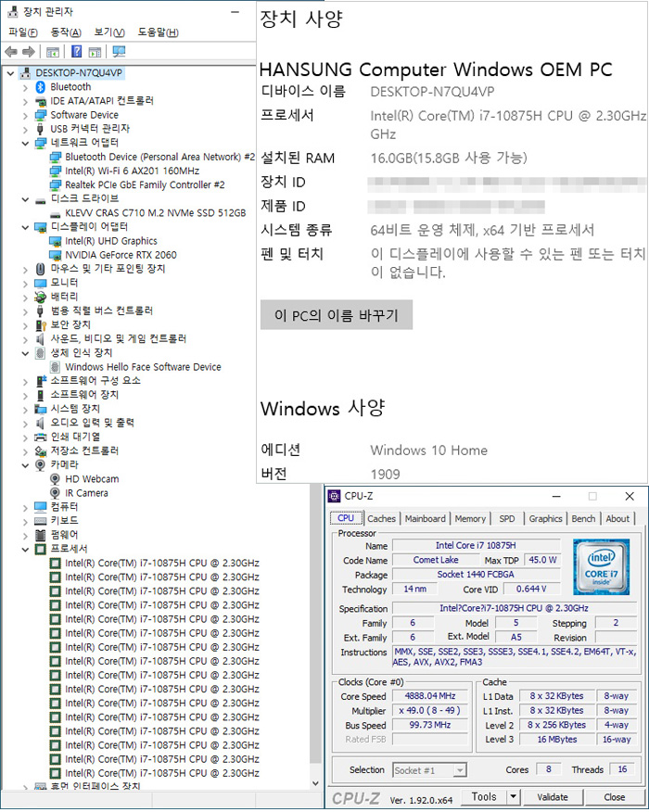Collapse the 프로세서 category
Image resolution: width=649 pixels, height=812 pixels.
point(25,549)
